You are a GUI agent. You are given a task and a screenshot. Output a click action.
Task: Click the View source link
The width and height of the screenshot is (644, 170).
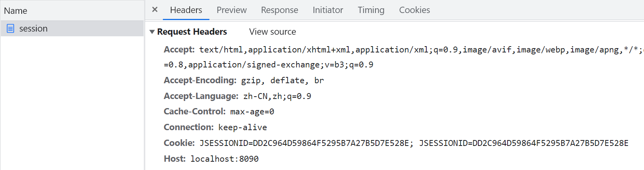(x=273, y=32)
